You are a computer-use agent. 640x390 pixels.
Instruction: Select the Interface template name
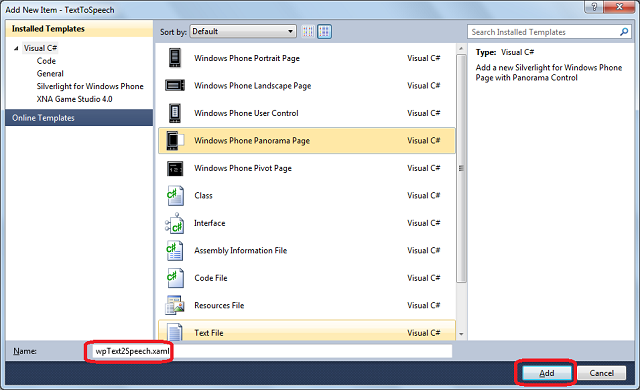(209, 223)
